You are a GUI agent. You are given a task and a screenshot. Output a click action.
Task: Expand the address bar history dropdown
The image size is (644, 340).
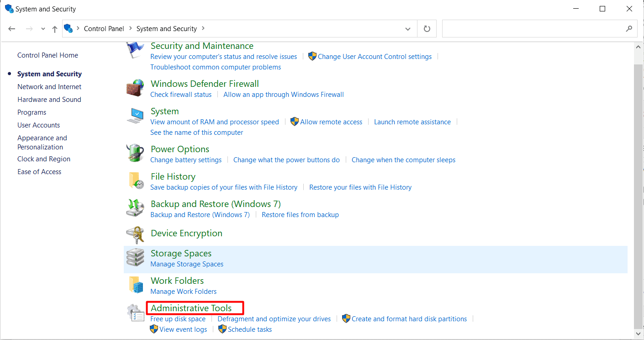(408, 29)
